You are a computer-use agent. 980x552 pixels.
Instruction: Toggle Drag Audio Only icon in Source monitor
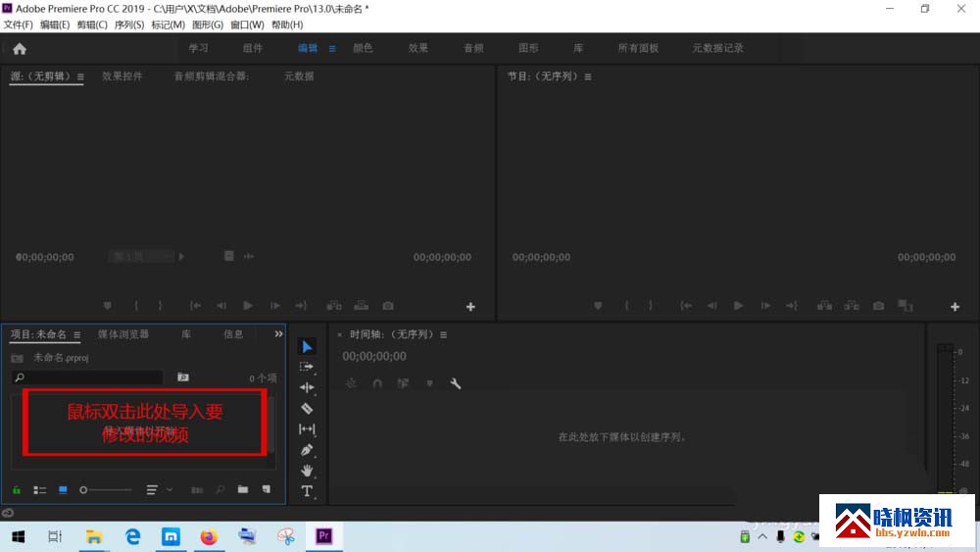249,256
